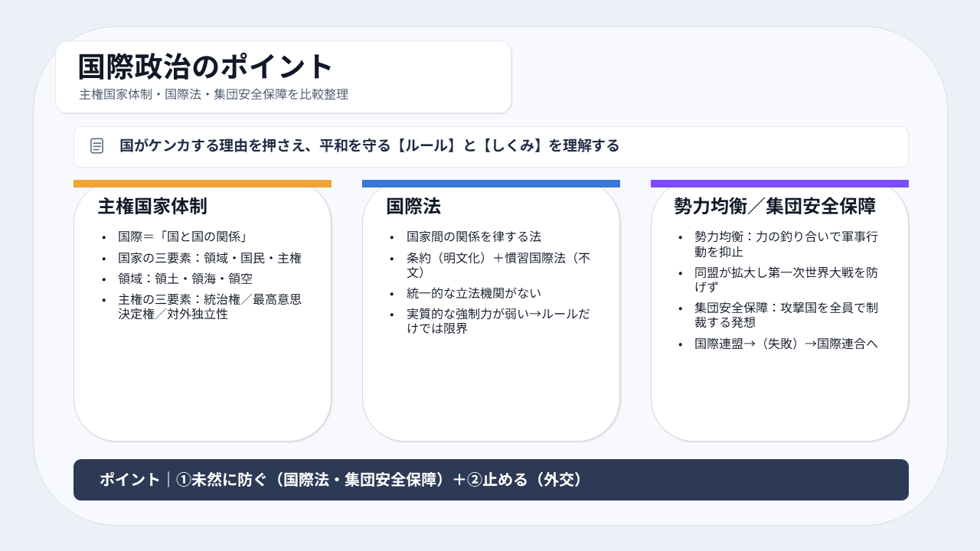Screen dimensions: 980x551
Task: Select the slide title 国際政治のポイント
Action: (x=206, y=67)
